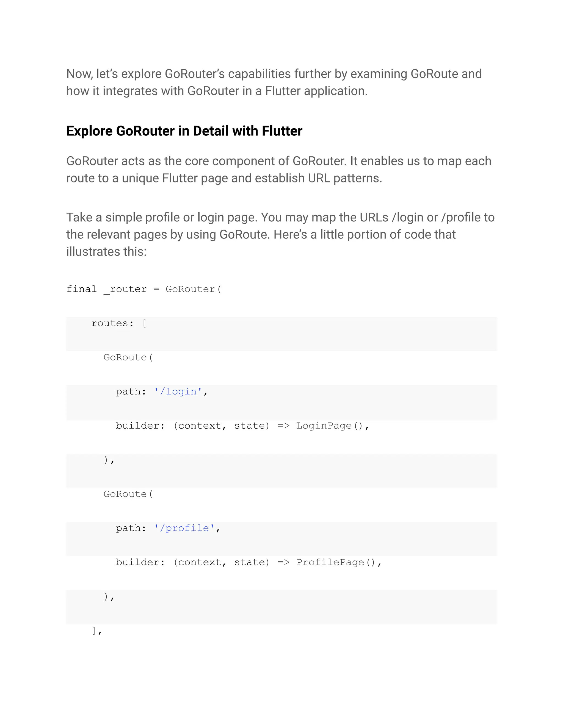This screenshot has width=563, height=728.
Task: Click the words 'illustrates this:' before the code
Action: (x=106, y=252)
